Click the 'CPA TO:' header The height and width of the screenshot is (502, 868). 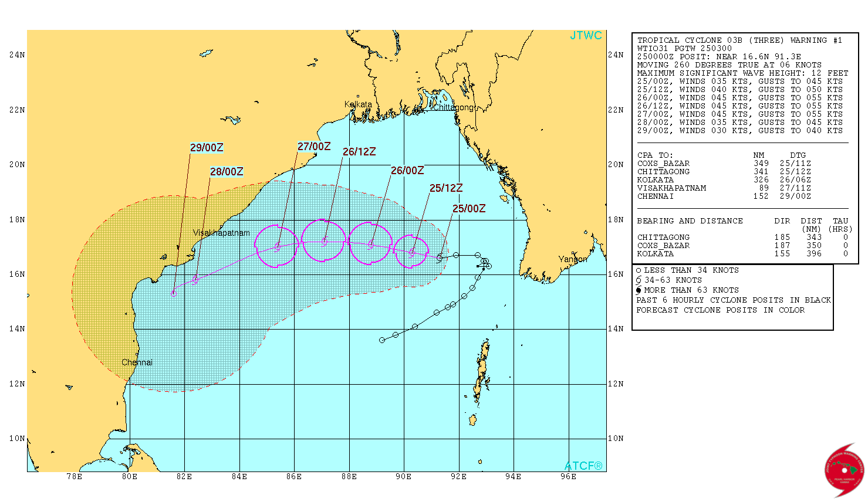(655, 155)
